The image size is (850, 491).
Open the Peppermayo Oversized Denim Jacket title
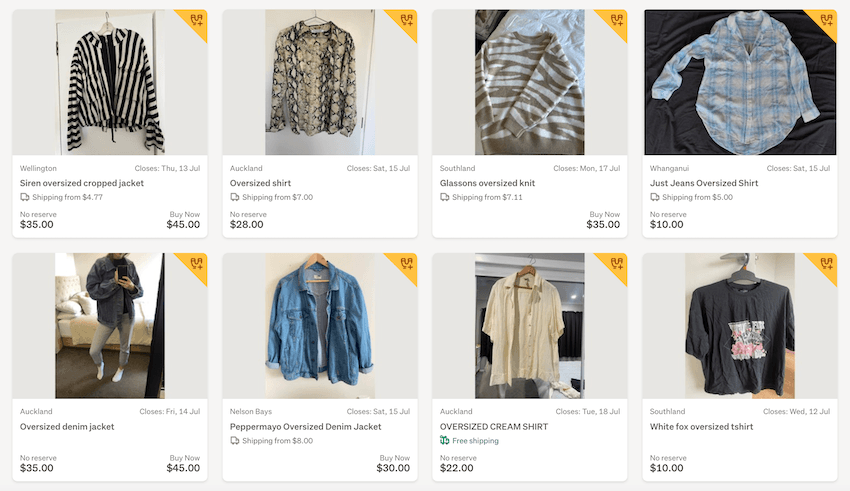point(305,427)
